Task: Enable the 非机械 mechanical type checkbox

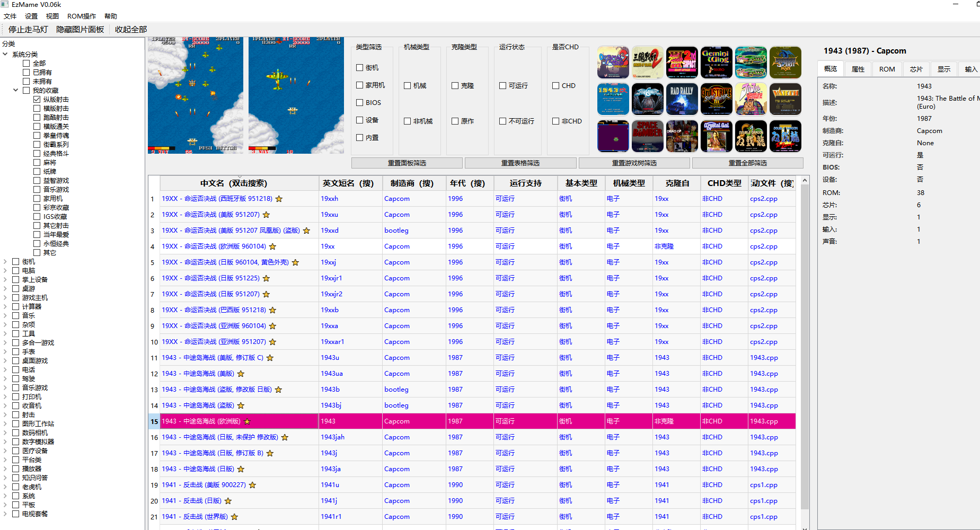Action: point(408,121)
